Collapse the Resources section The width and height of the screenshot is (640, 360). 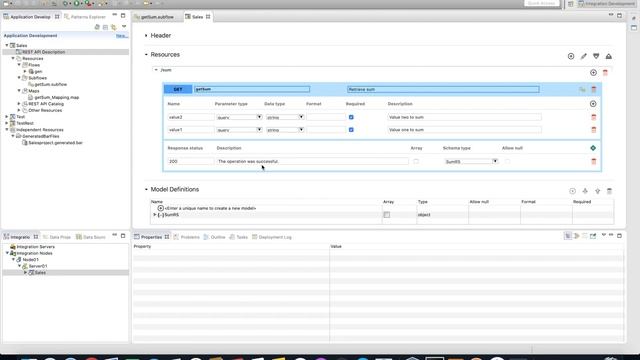[x=146, y=54]
